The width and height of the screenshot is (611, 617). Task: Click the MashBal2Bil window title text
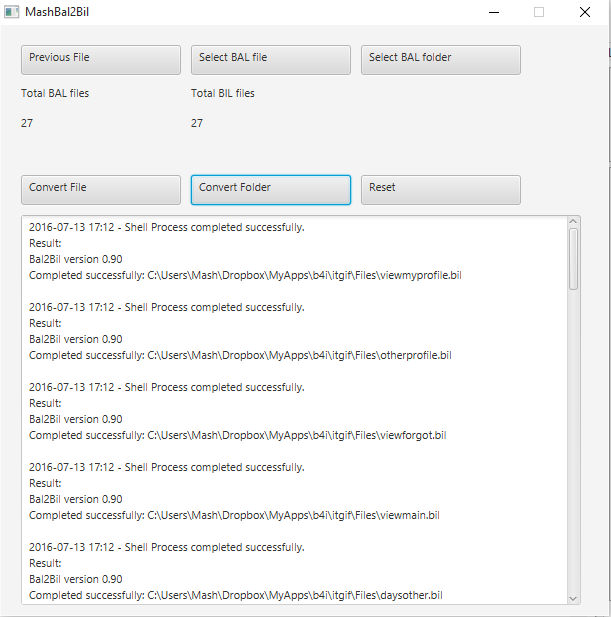[61, 12]
